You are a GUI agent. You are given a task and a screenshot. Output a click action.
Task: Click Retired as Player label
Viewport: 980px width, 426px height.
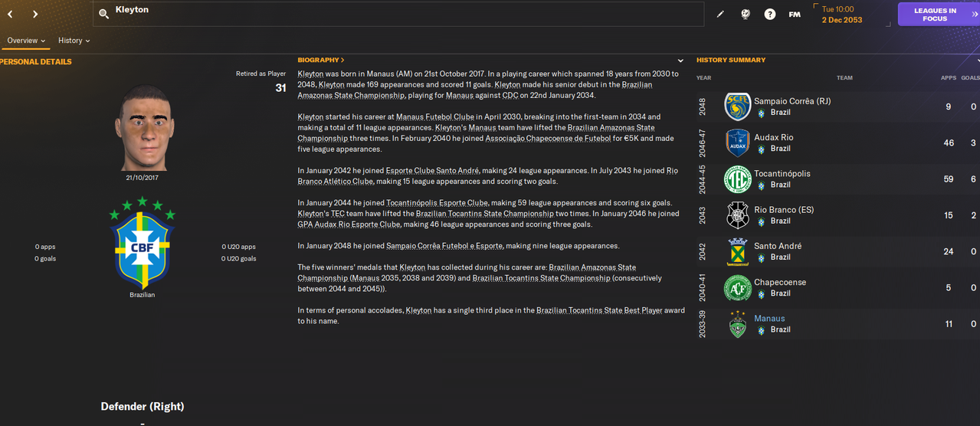(261, 74)
